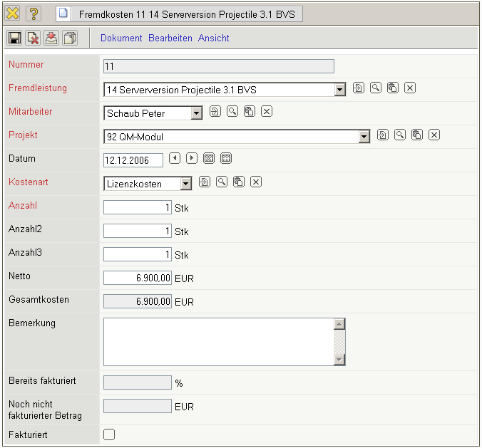Clear the Mitarbeiter field with X icon

tap(267, 112)
